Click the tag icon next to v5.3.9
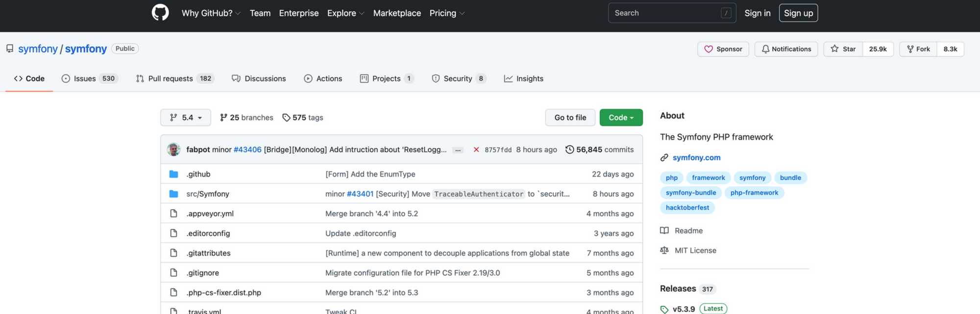Image resolution: width=980 pixels, height=314 pixels. point(664,309)
